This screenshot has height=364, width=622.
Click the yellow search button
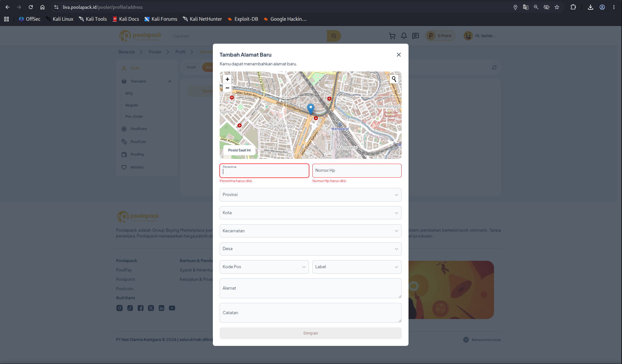pyautogui.click(x=334, y=36)
